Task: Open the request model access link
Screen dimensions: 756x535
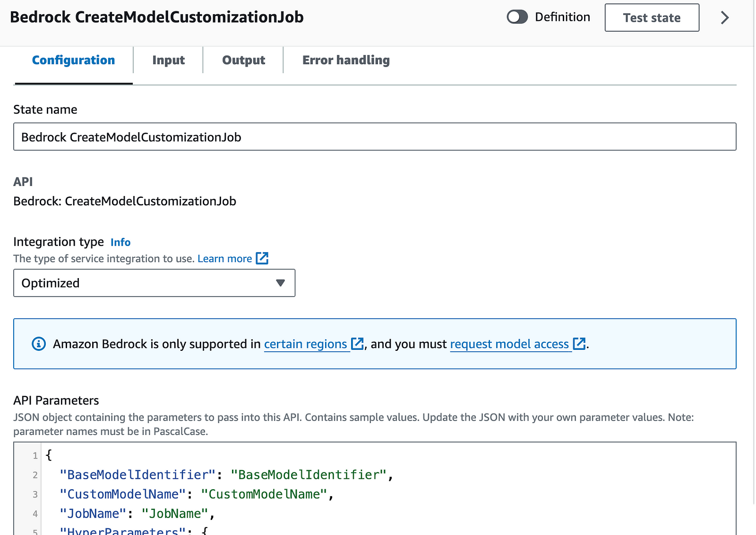Action: point(509,344)
